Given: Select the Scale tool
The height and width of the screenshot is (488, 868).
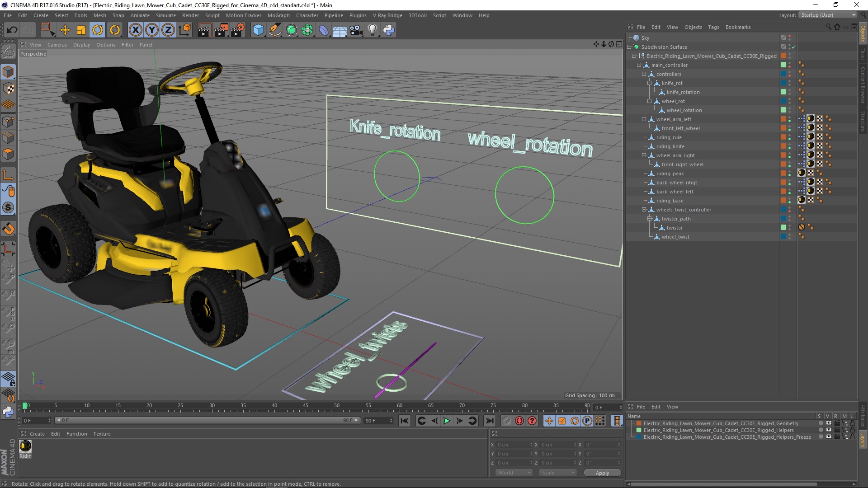Looking at the screenshot, I should pyautogui.click(x=81, y=30).
